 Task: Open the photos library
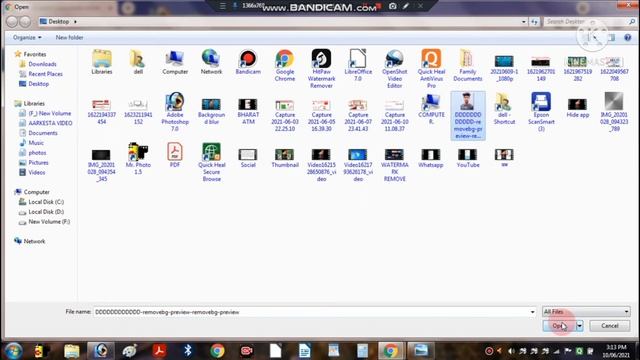(37, 153)
